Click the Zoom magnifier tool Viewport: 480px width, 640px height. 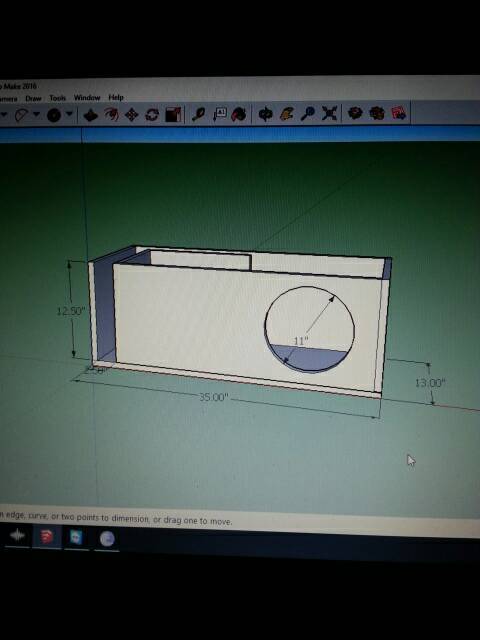[x=308, y=113]
